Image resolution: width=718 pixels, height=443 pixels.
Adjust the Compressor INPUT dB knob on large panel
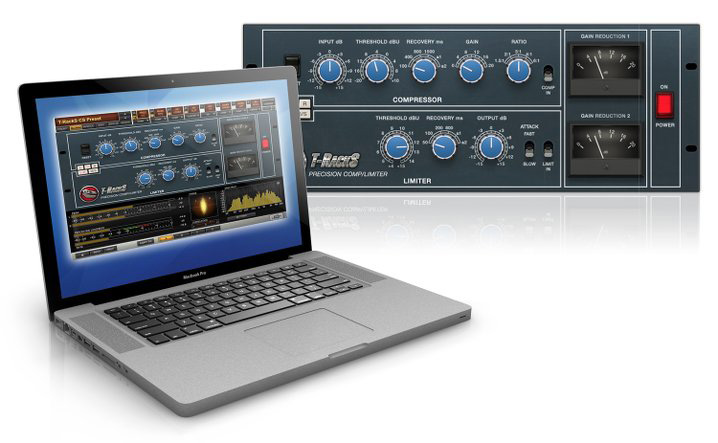point(330,71)
